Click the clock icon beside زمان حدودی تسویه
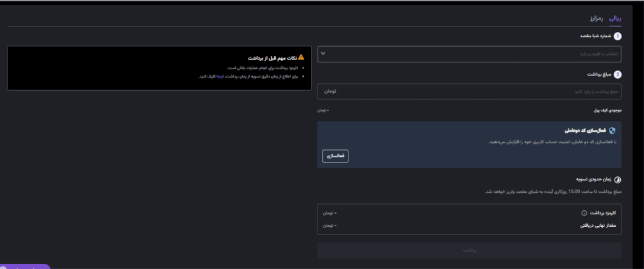 (x=618, y=180)
